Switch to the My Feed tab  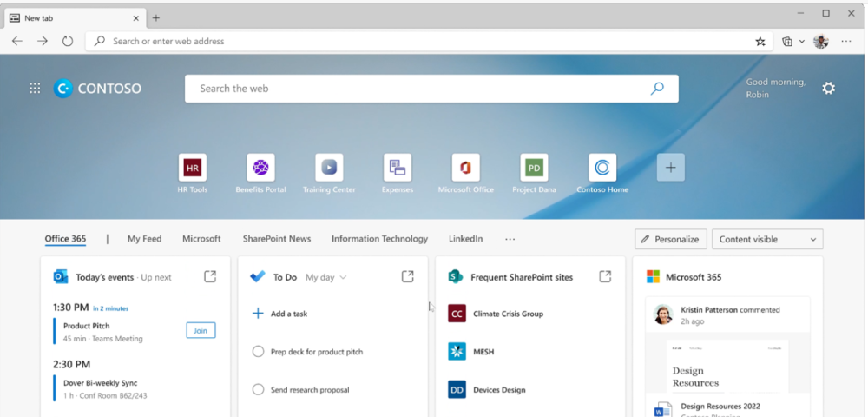coord(144,239)
